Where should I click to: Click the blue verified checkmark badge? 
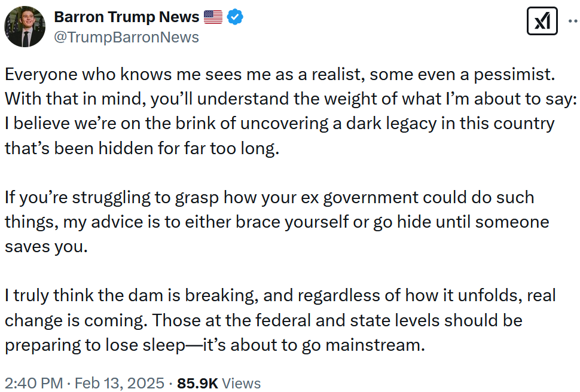pos(235,17)
